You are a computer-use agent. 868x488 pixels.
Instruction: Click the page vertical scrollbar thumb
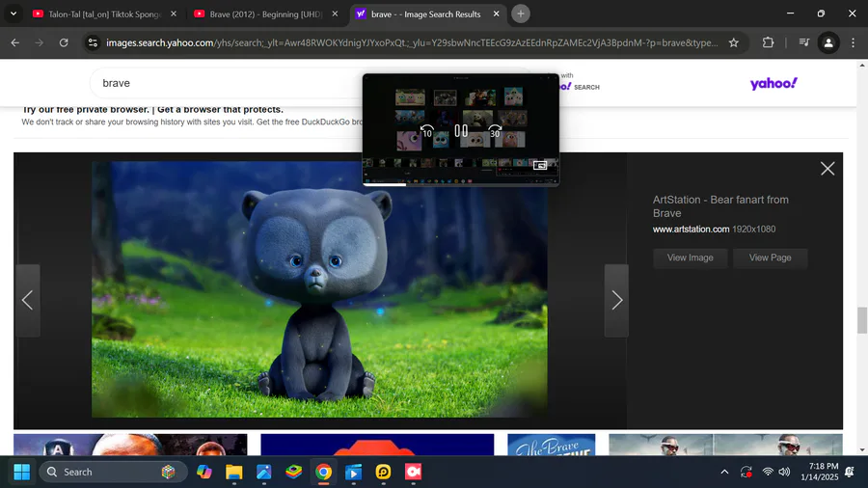point(862,320)
